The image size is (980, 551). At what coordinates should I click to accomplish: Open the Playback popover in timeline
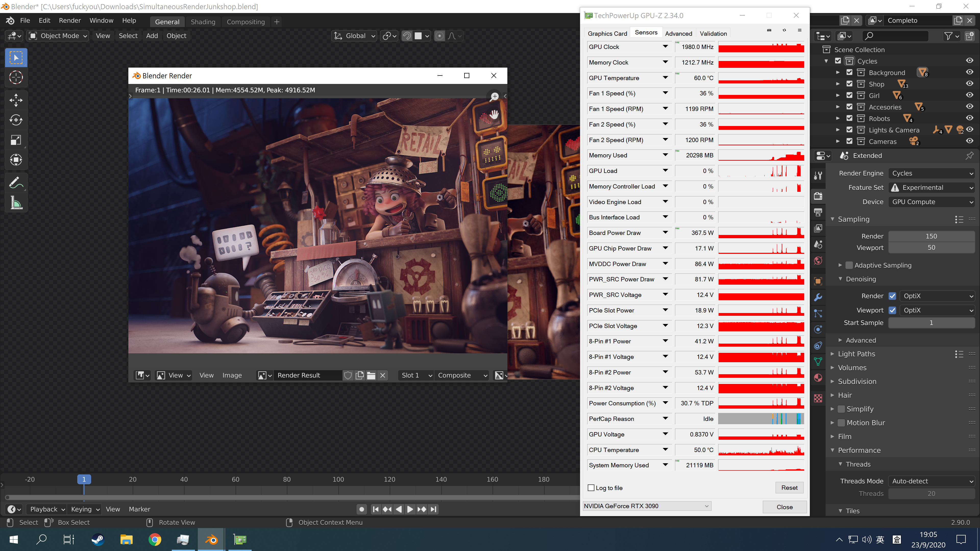tap(47, 509)
